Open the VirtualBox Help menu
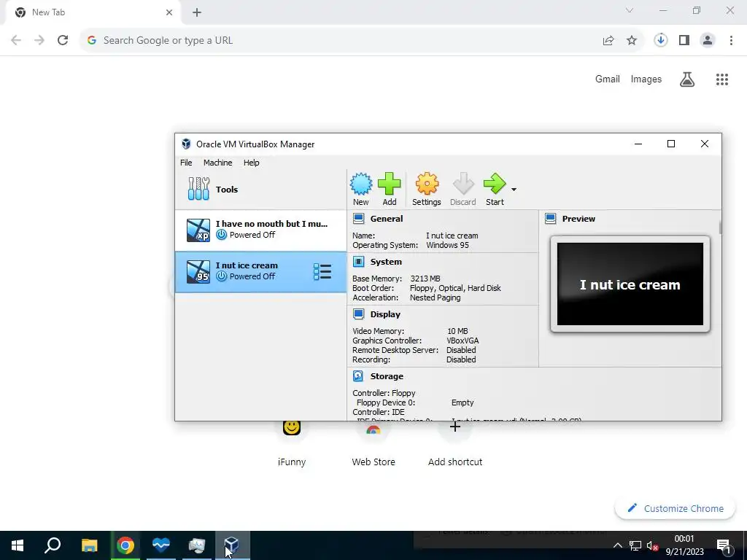The height and width of the screenshot is (560, 747). point(251,163)
